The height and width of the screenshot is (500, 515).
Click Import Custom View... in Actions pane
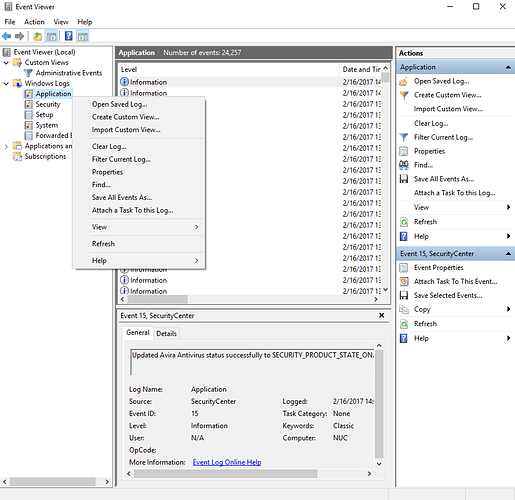pos(448,109)
